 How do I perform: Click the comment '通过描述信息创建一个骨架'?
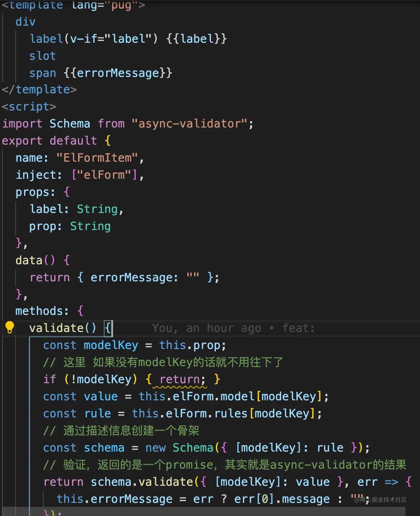[121, 431]
